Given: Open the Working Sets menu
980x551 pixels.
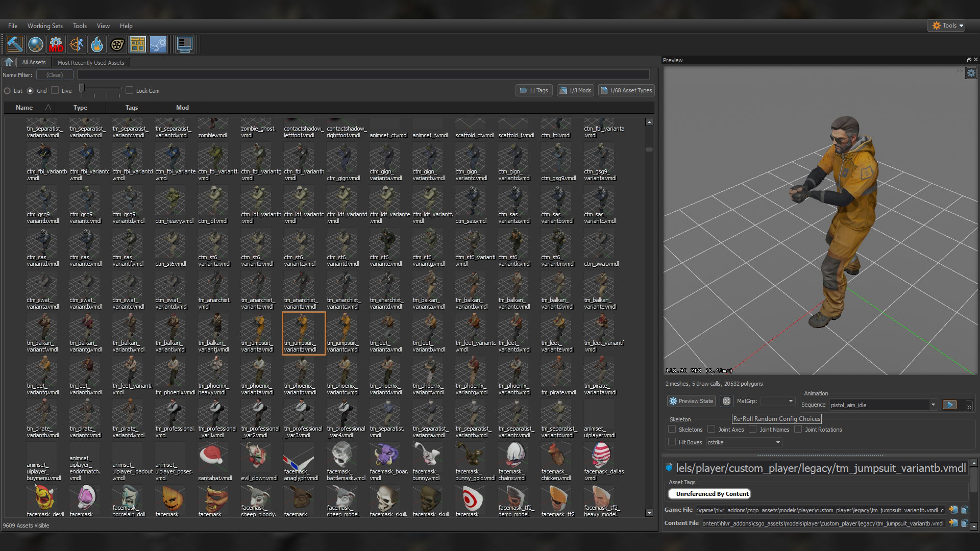Looking at the screenshot, I should 45,26.
